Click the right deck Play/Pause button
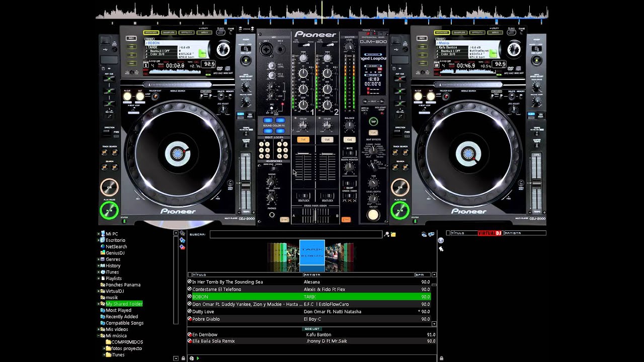The image size is (644, 362). pyautogui.click(x=400, y=210)
